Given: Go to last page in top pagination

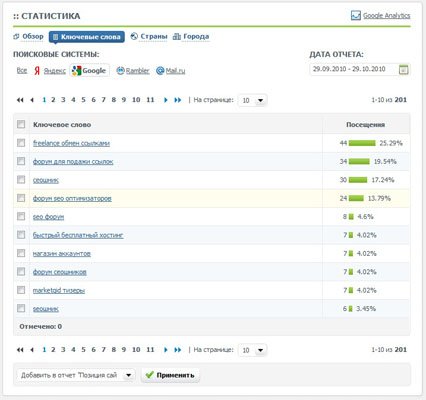Looking at the screenshot, I should point(178,100).
